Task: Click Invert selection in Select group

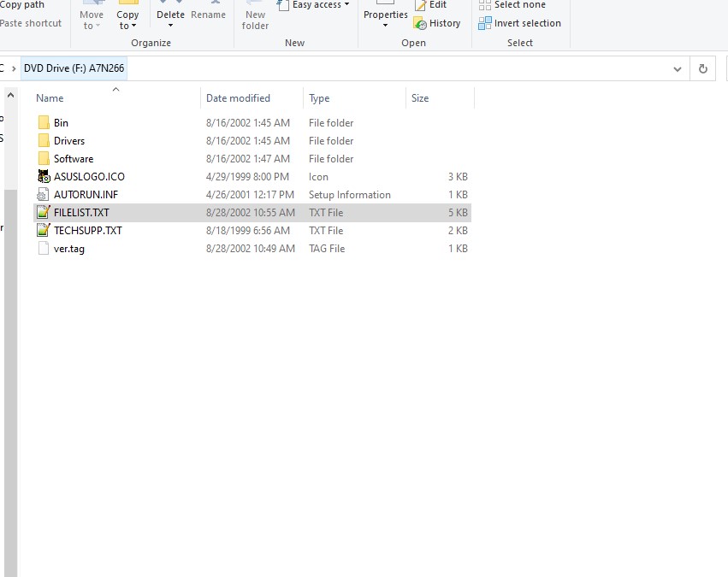Action: pos(520,23)
